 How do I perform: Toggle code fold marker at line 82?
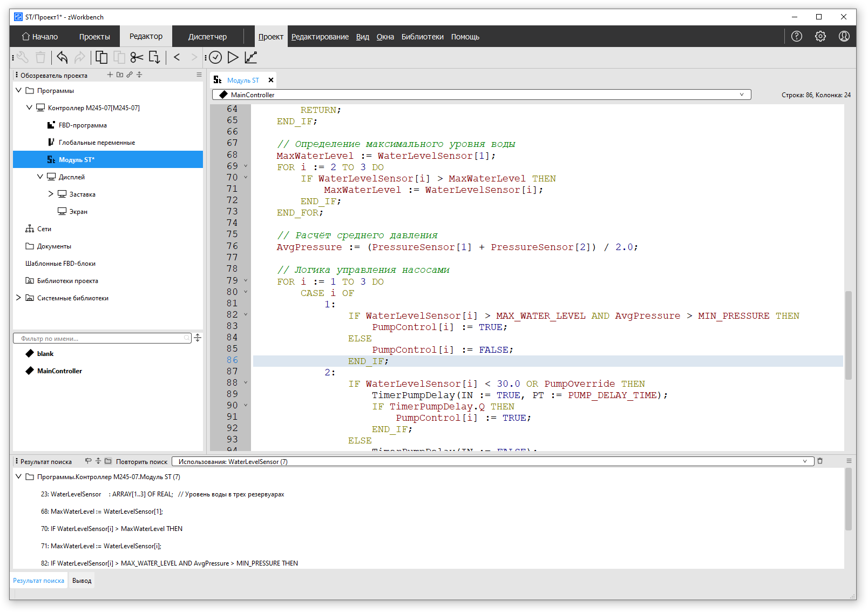(246, 314)
